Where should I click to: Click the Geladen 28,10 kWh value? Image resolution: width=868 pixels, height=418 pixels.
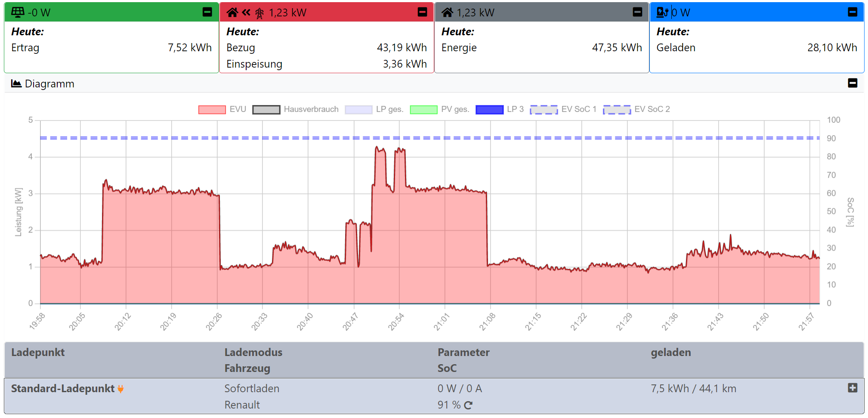pyautogui.click(x=832, y=48)
